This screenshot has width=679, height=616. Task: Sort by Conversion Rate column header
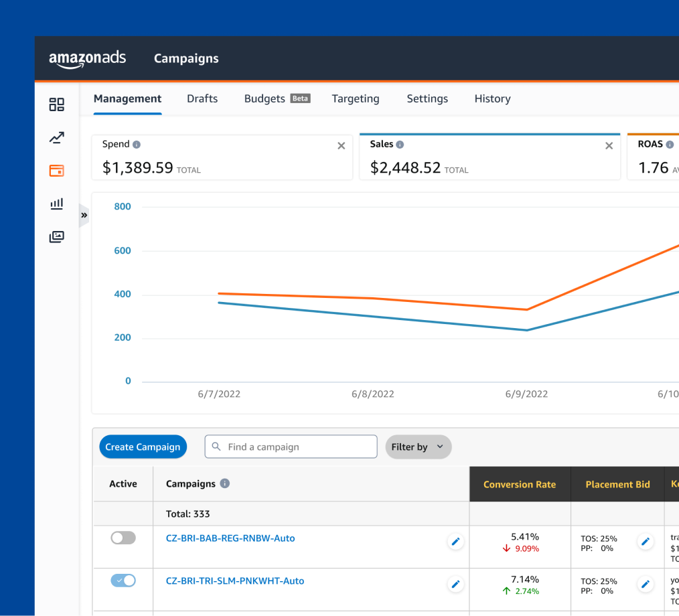click(520, 484)
